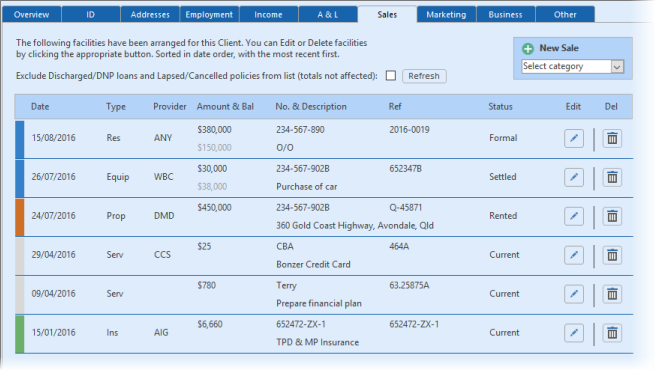This screenshot has width=656, height=371.
Task: Delete the 24/07/2016 Prop DMD sale
Action: pyautogui.click(x=612, y=216)
